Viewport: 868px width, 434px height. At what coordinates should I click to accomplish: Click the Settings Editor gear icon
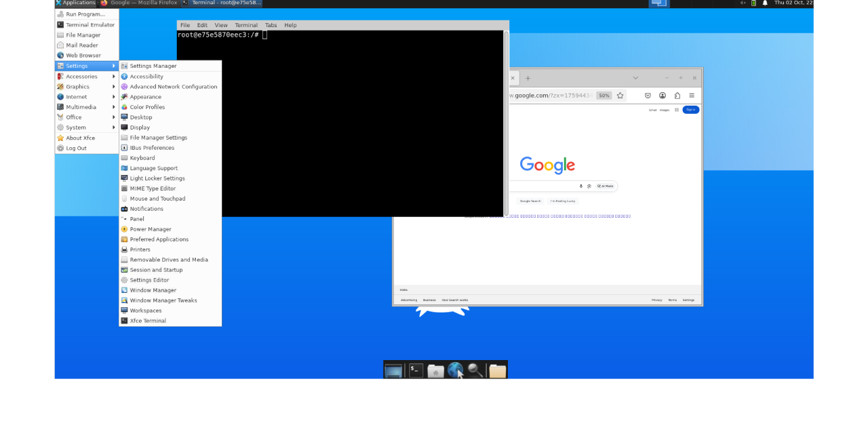[x=124, y=280]
